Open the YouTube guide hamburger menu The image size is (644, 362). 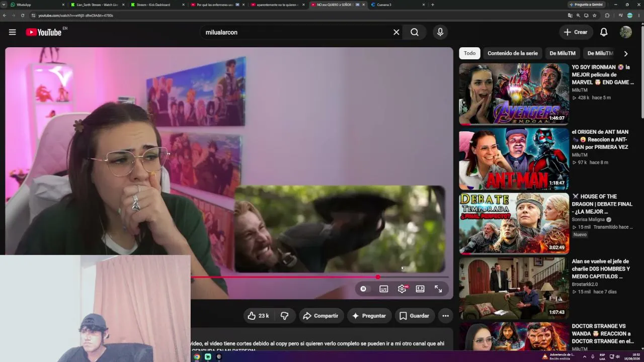click(x=13, y=32)
